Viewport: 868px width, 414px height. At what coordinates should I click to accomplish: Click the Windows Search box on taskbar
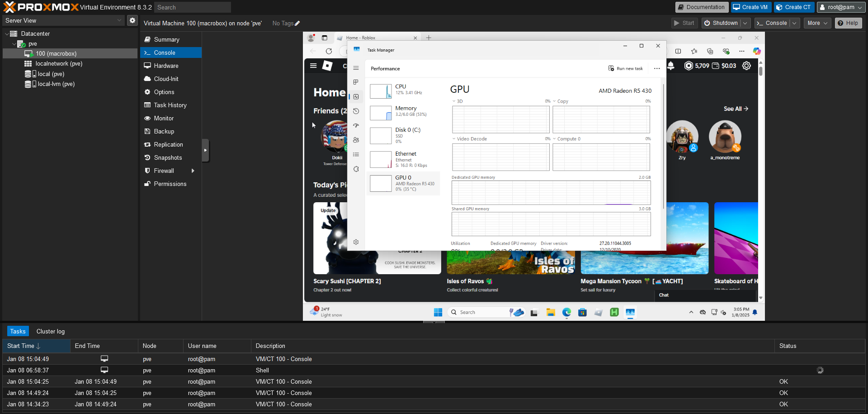[479, 312]
